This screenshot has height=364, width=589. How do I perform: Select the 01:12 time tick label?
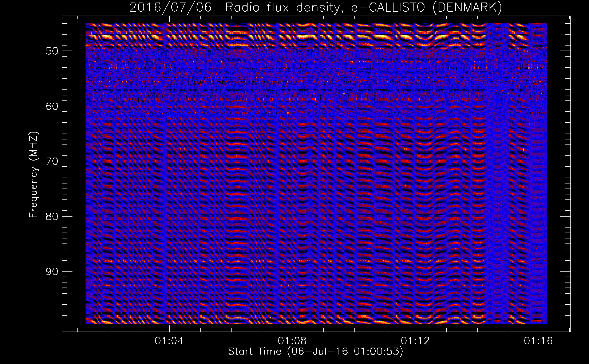click(415, 341)
